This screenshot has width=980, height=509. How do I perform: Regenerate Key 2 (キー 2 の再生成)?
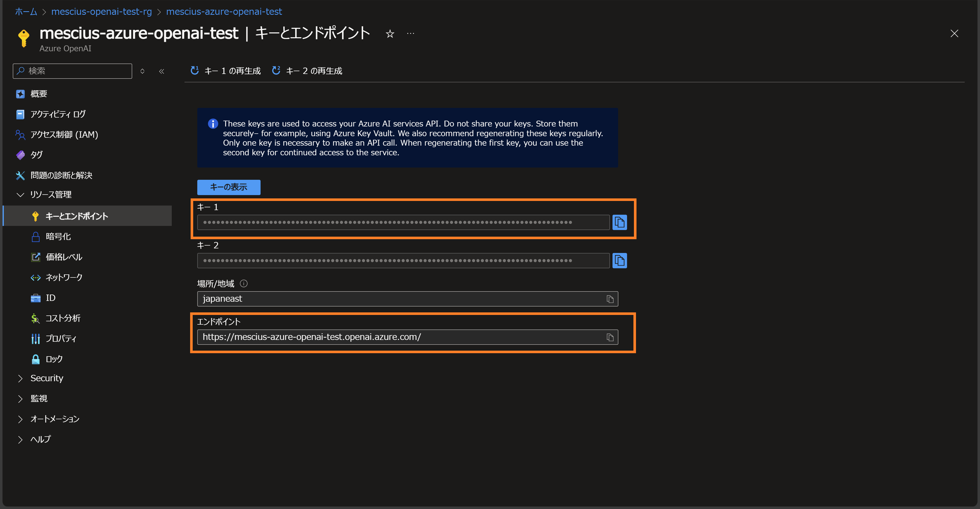[x=307, y=71]
